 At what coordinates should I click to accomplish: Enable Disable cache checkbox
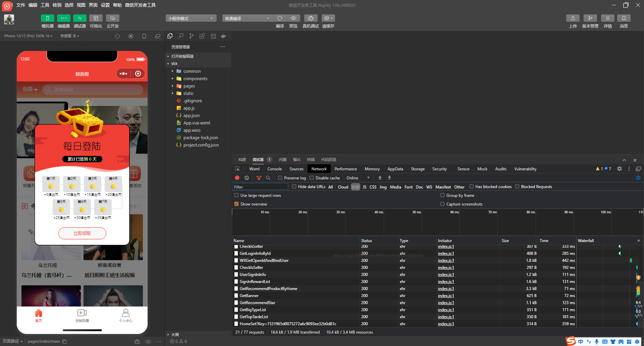coord(312,178)
